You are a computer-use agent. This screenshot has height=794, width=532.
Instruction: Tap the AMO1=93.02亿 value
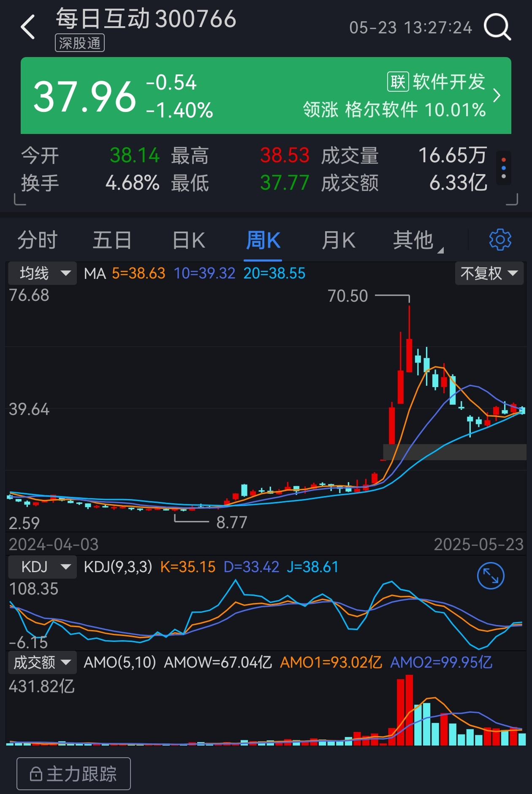click(x=331, y=662)
